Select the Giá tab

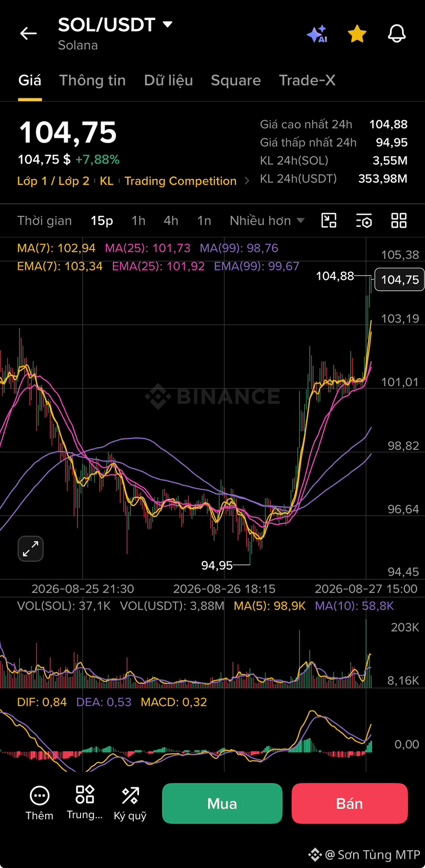click(30, 80)
